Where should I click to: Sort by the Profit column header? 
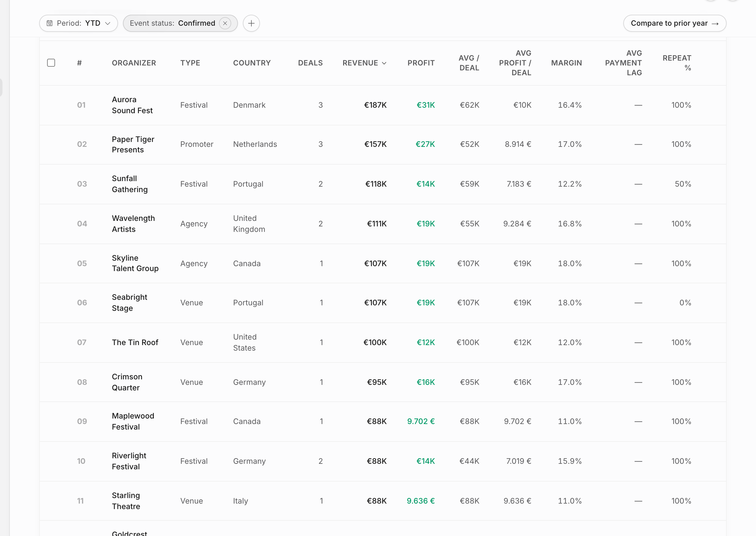(421, 63)
